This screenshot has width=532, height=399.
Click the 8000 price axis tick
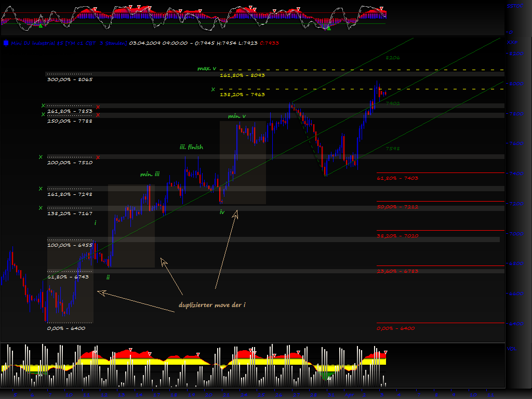pyautogui.click(x=516, y=84)
